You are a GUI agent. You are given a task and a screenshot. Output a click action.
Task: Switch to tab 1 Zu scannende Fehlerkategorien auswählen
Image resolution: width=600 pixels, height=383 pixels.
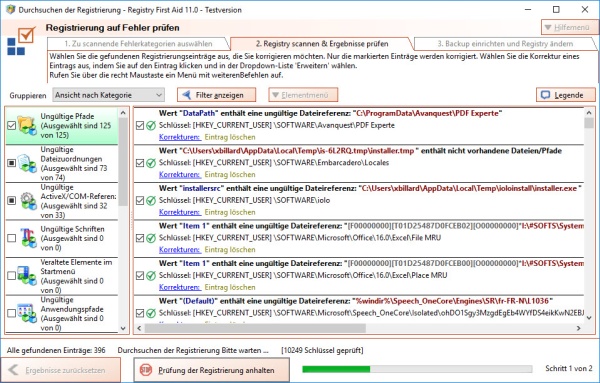click(x=138, y=44)
